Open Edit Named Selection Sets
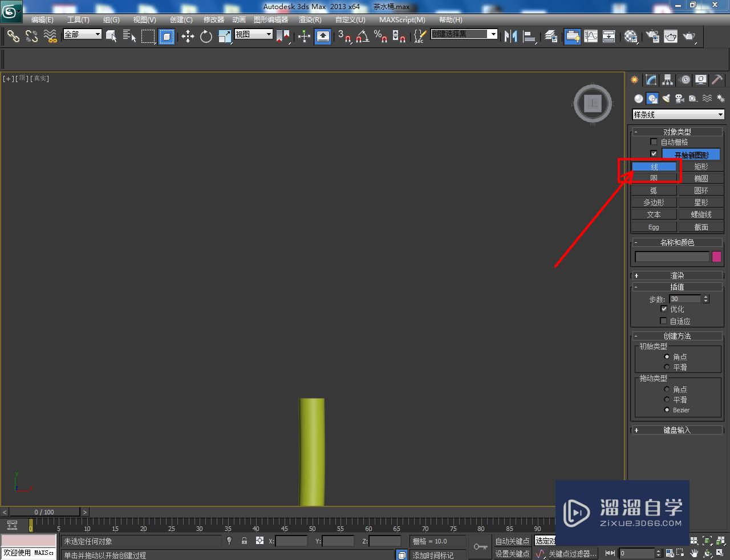The image size is (730, 560). pyautogui.click(x=419, y=36)
